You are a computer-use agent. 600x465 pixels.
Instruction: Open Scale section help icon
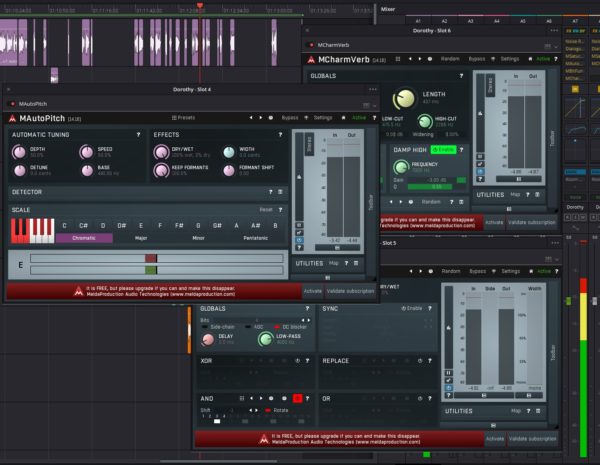[x=280, y=210]
